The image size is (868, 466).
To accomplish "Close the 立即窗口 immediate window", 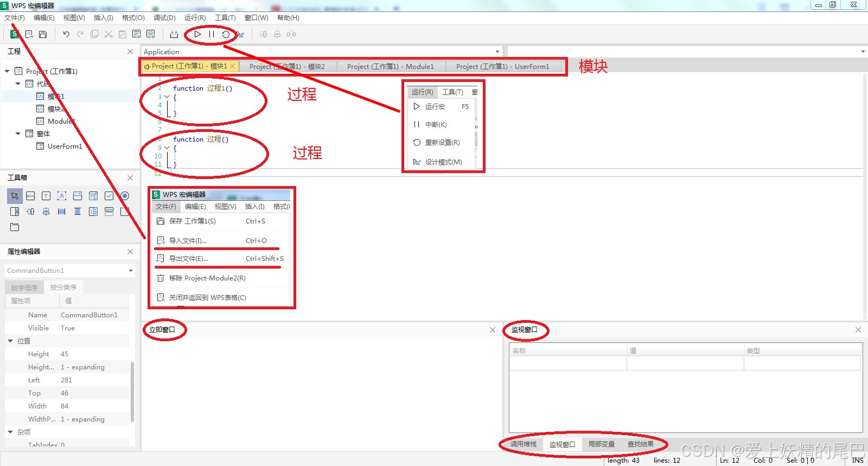I will pos(493,330).
